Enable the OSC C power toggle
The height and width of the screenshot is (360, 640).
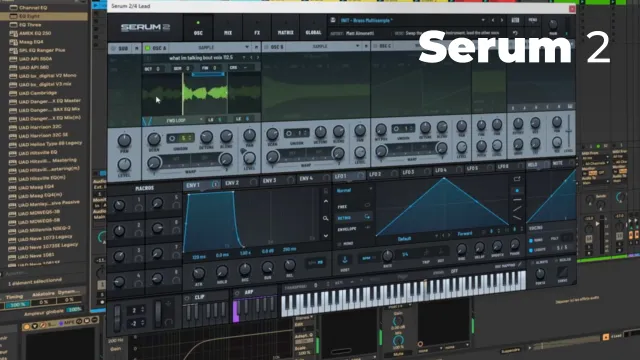[x=375, y=46]
